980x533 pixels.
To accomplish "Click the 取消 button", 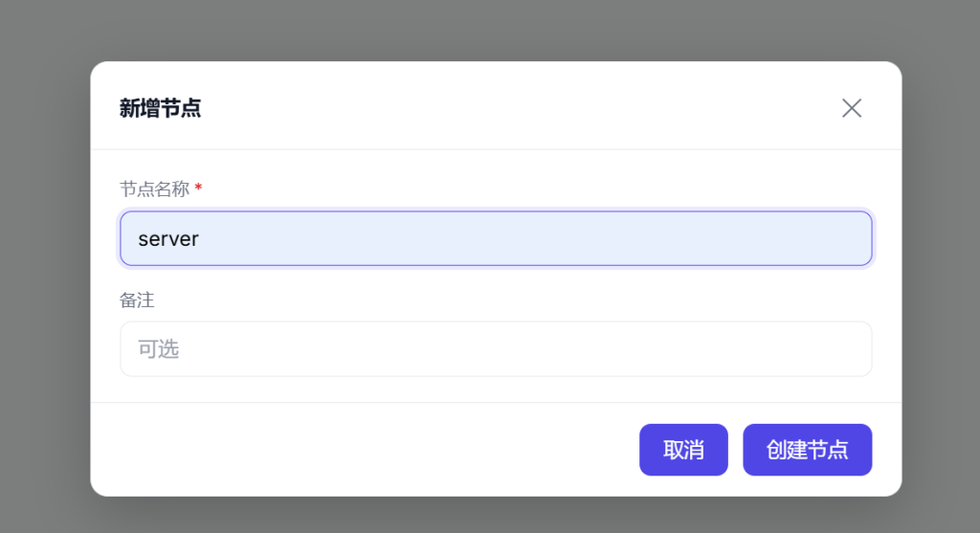I will coord(683,450).
